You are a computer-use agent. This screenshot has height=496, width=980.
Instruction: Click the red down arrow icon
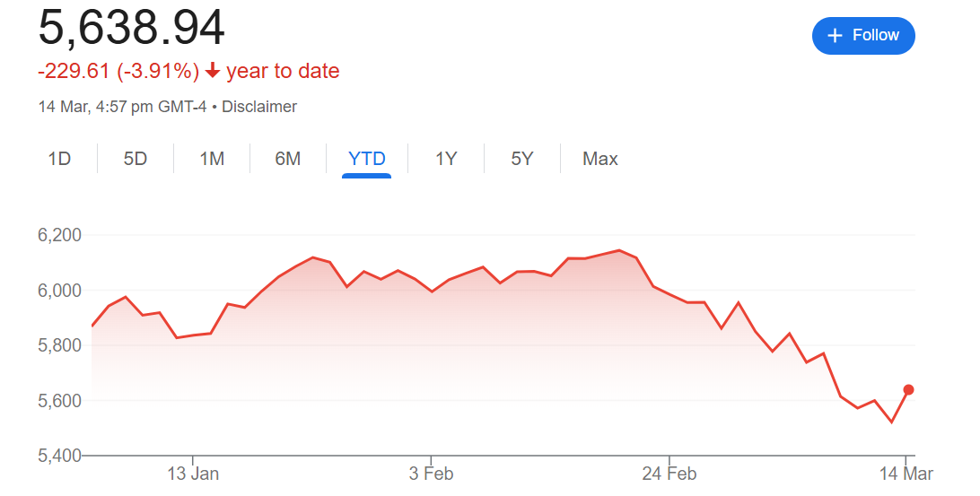213,71
